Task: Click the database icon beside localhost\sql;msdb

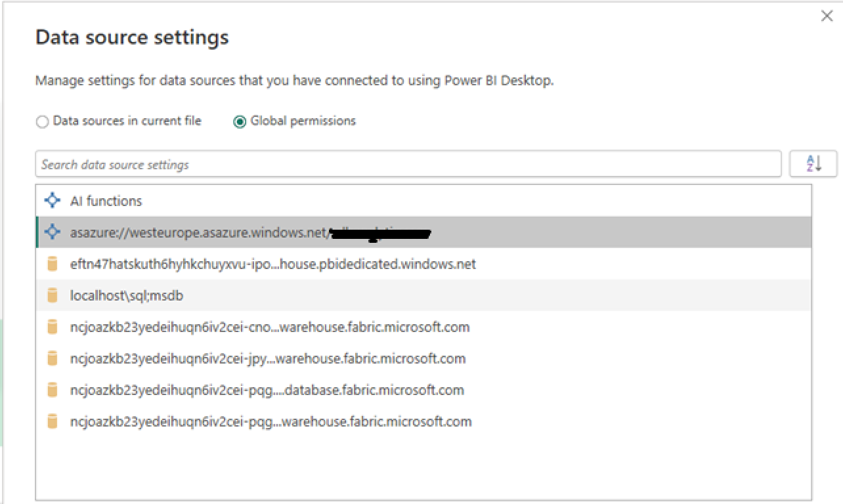Action: pyautogui.click(x=53, y=296)
